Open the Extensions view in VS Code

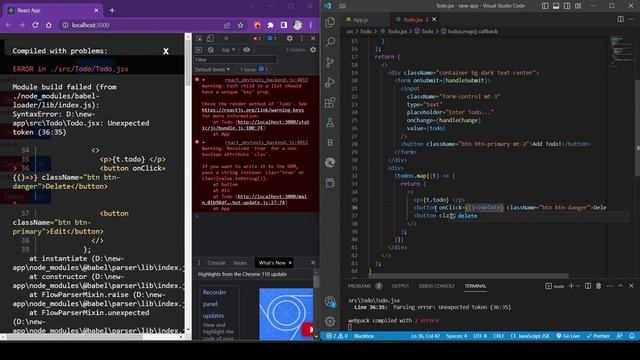330,102
